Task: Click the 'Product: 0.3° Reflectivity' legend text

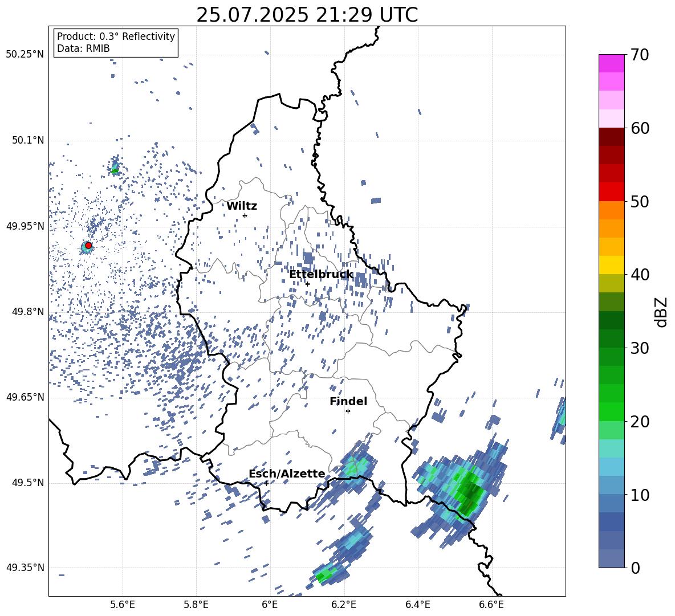Action: (116, 36)
